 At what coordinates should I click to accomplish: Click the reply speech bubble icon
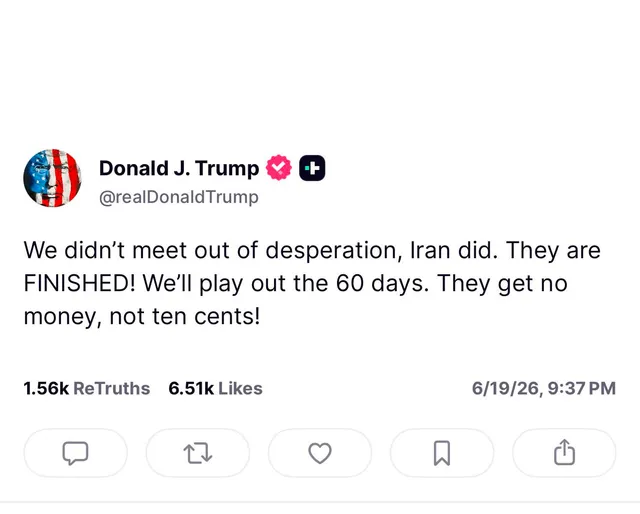point(76,453)
